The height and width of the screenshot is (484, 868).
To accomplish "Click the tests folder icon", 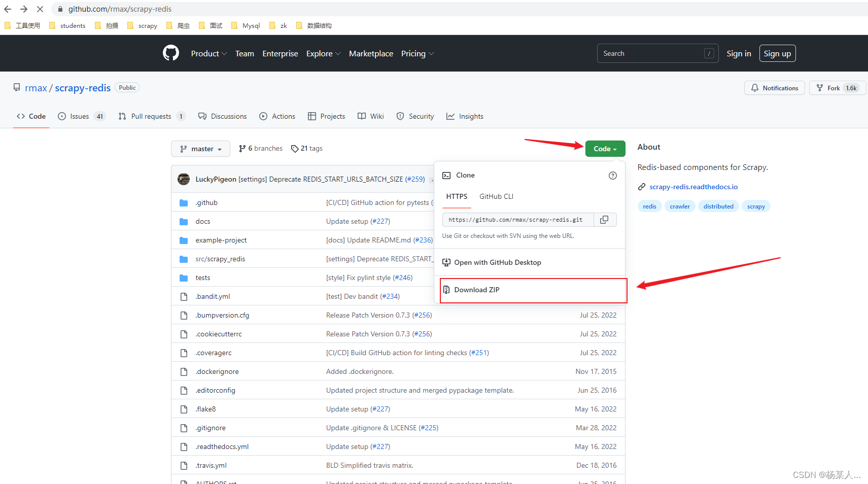I will tap(184, 278).
